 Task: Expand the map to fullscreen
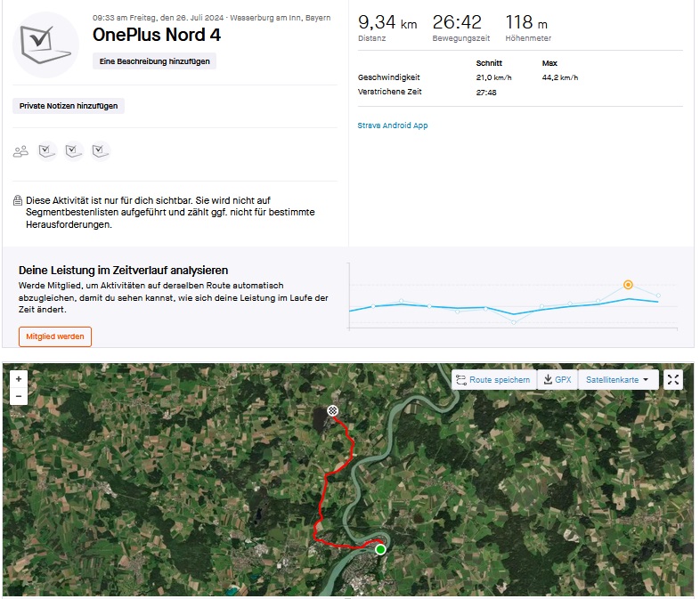673,380
